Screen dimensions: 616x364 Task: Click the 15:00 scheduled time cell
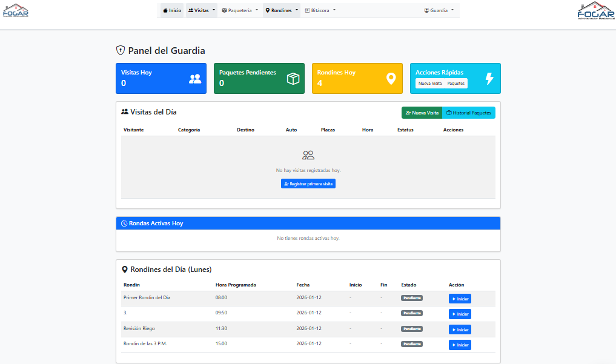[221, 343]
